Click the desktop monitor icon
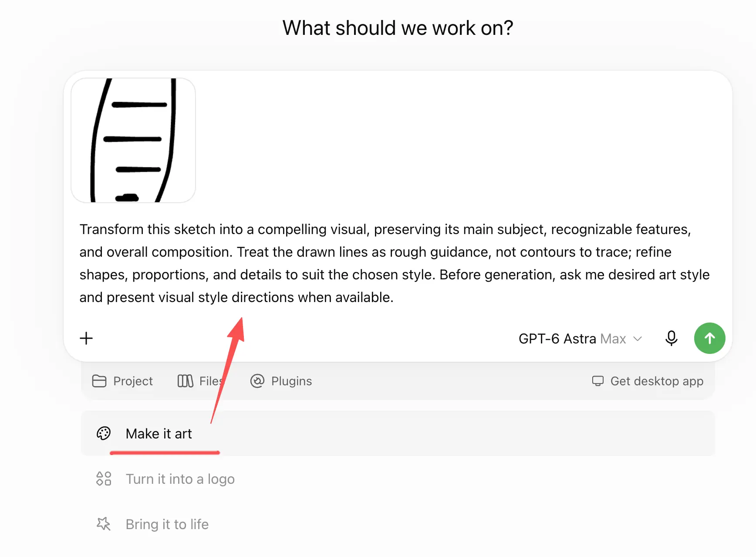 click(x=598, y=381)
